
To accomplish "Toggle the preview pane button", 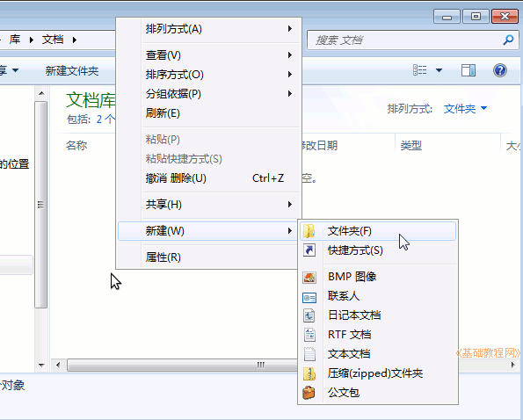I will [x=469, y=70].
